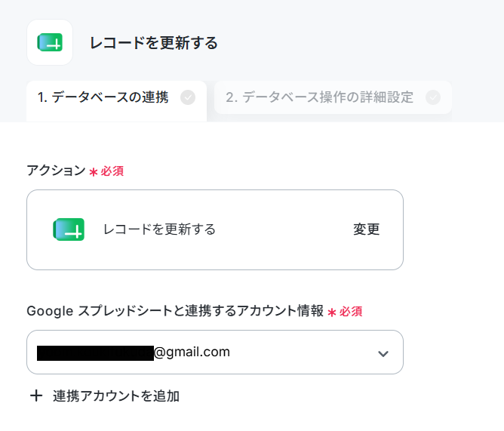Open the gmail.com account selection dropdown

click(x=215, y=352)
